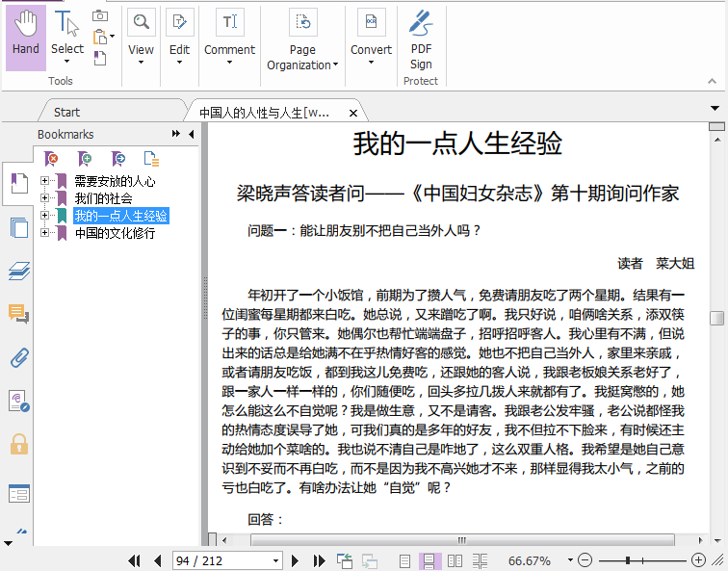The image size is (728, 571).
Task: Open the Attachments panel paperclip icon
Action: 18,358
